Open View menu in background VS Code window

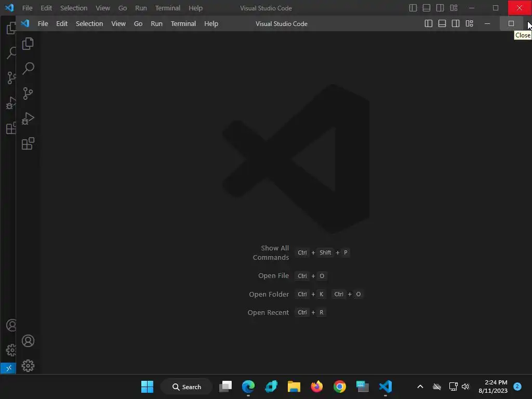click(x=102, y=8)
